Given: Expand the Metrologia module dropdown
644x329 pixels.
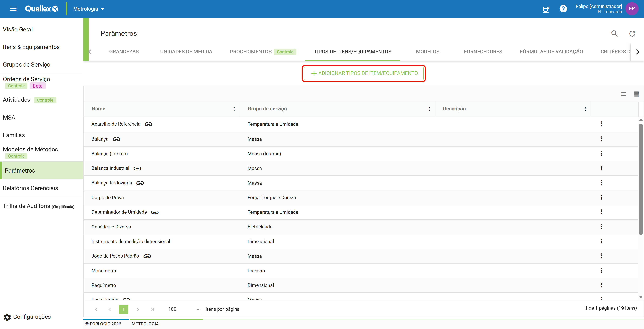Looking at the screenshot, I should point(89,9).
